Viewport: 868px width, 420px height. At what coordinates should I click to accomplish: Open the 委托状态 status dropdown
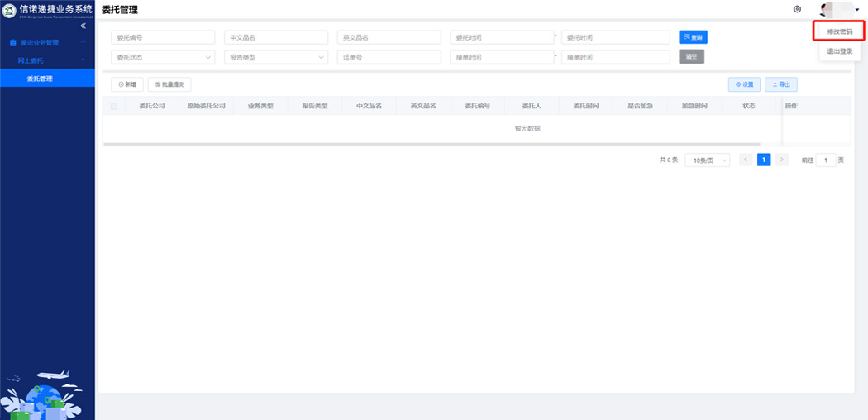point(163,57)
